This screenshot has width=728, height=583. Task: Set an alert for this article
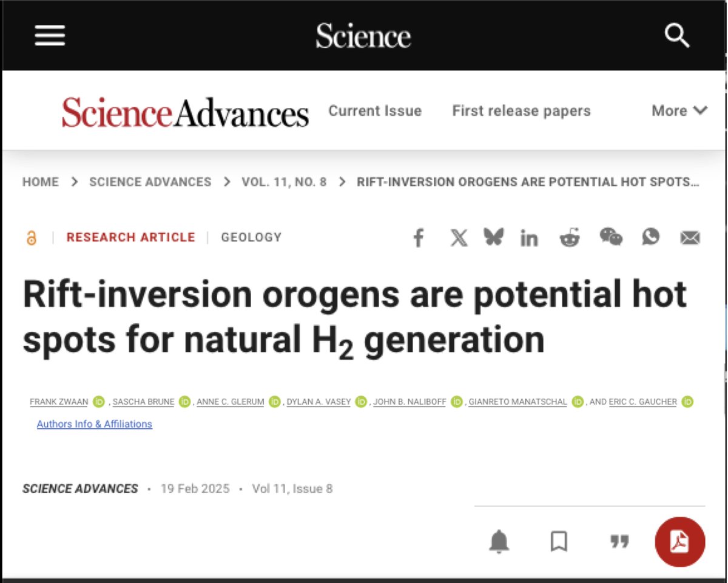coord(499,542)
